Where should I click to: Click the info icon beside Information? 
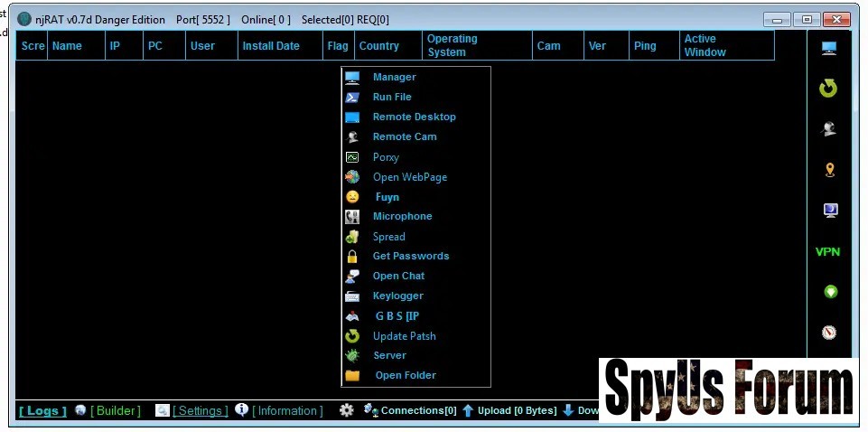pyautogui.click(x=241, y=410)
